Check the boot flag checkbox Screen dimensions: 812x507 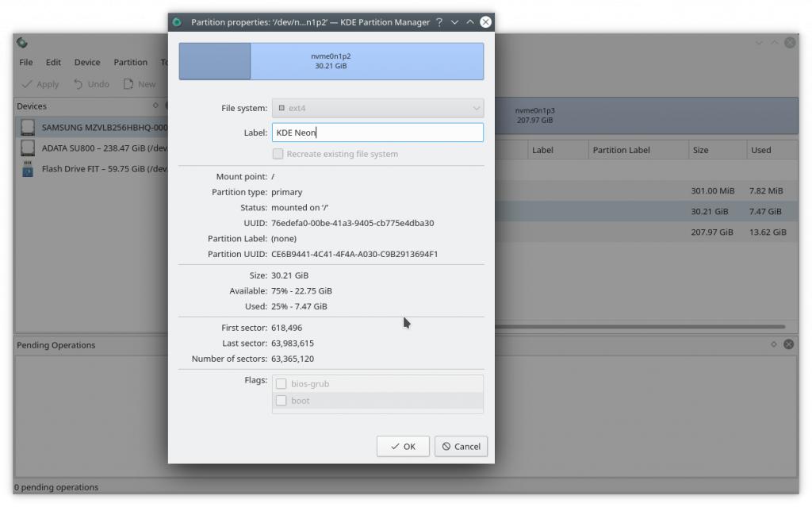coord(281,401)
